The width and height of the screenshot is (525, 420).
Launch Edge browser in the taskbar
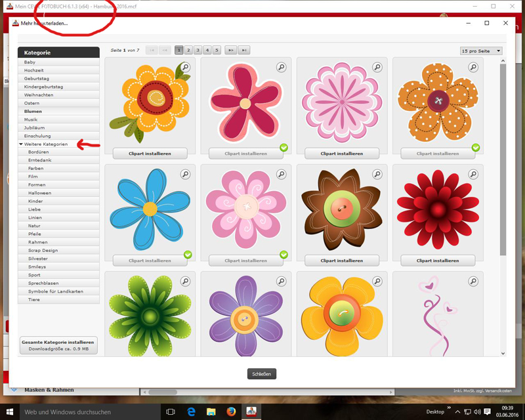(191, 411)
